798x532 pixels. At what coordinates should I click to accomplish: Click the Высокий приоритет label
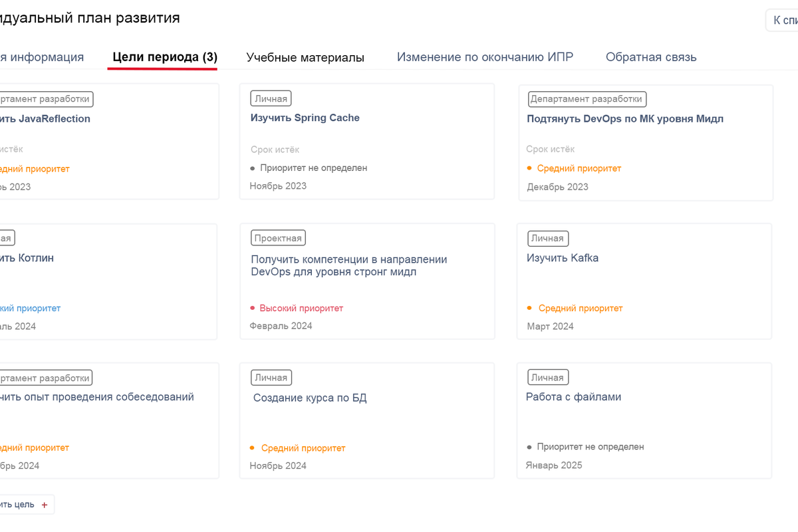point(301,309)
